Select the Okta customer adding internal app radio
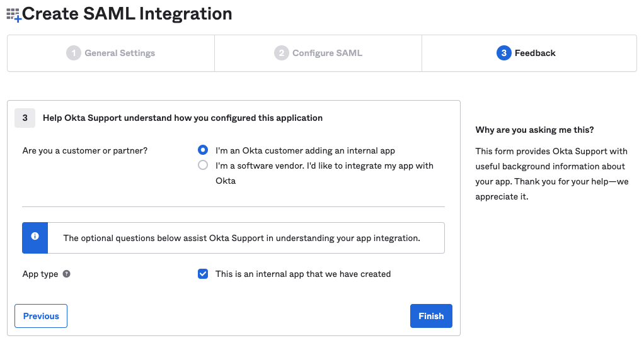This screenshot has height=343, width=644. tap(203, 150)
